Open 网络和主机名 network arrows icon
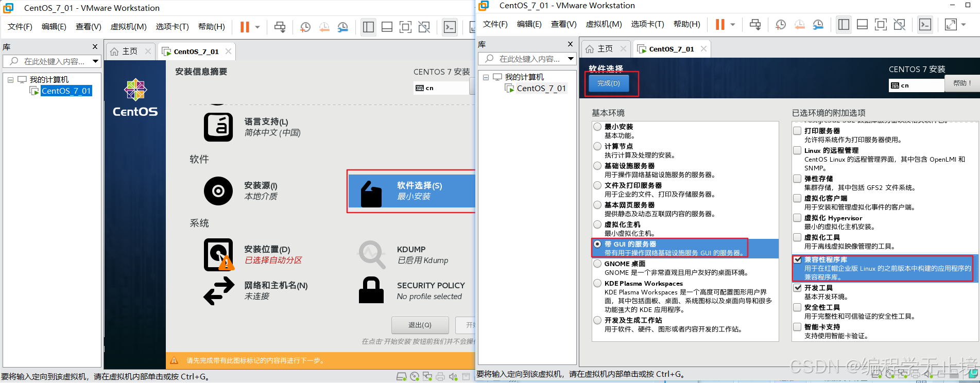This screenshot has height=383, width=980. [219, 291]
